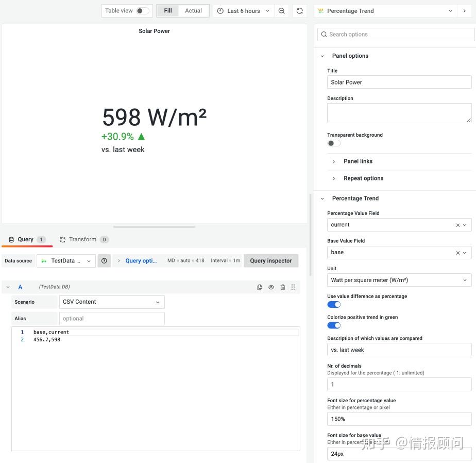
Task: Click CSV line 'base,current' in editor
Action: 51,332
